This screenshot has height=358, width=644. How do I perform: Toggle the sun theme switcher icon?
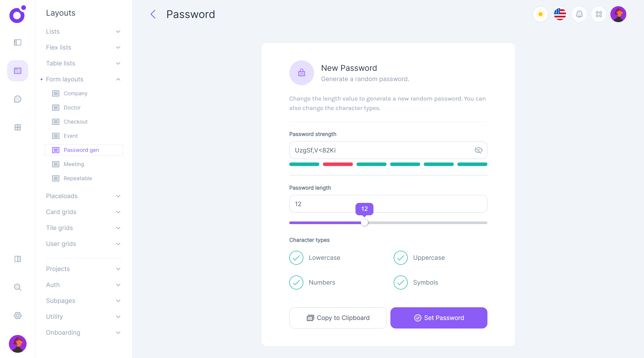point(540,14)
